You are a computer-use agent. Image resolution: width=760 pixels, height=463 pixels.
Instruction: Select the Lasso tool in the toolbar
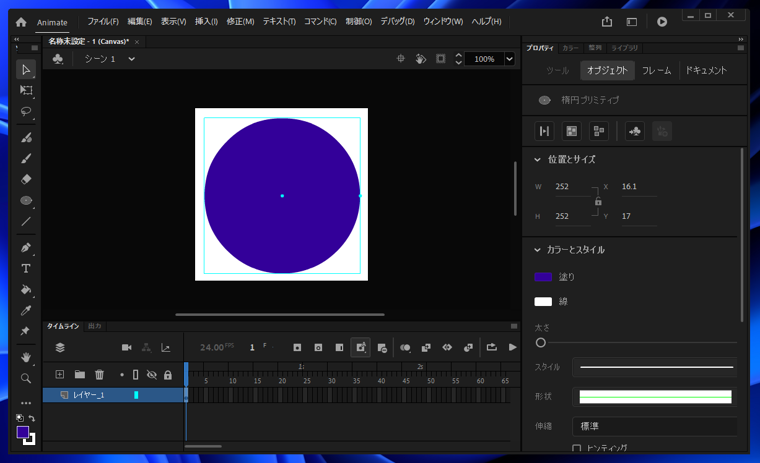point(26,112)
